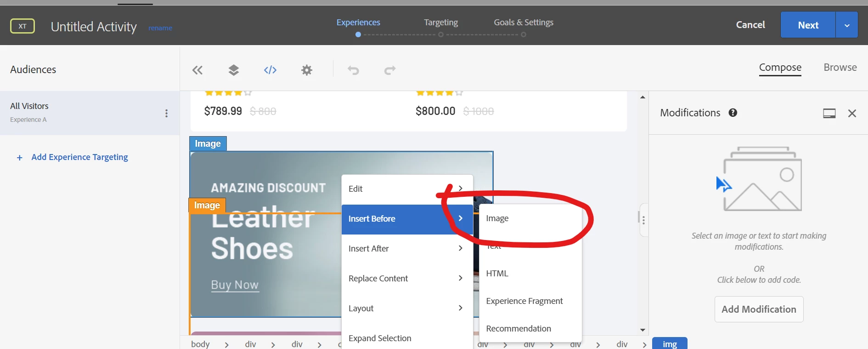Click the undo arrow icon
This screenshot has height=349, width=868.
353,70
